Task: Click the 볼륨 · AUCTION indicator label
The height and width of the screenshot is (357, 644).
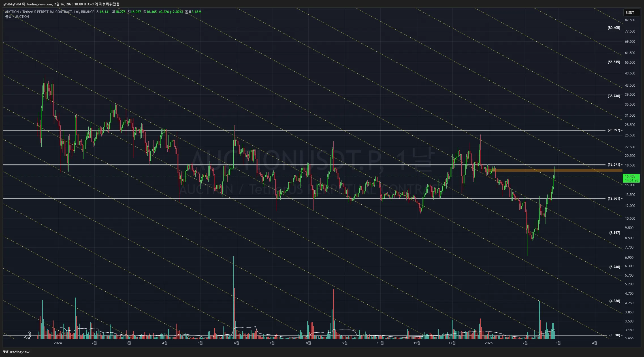Action: pyautogui.click(x=17, y=17)
